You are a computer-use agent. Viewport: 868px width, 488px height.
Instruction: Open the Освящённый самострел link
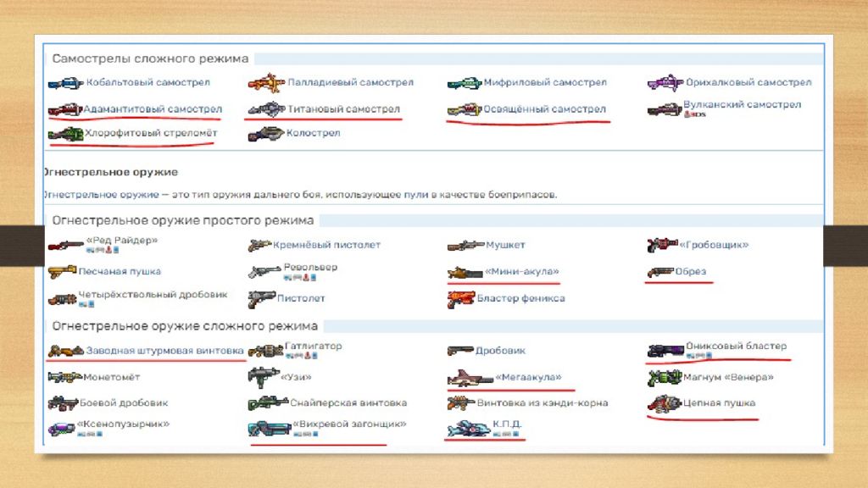point(545,109)
